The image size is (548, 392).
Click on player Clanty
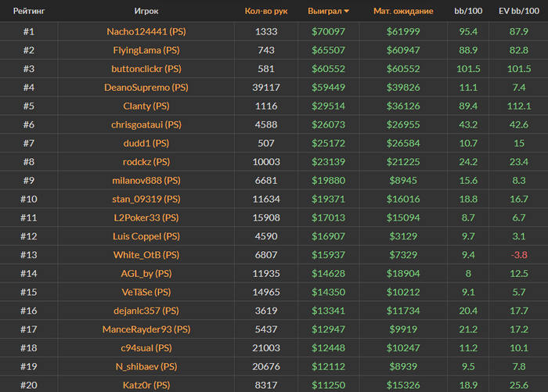tap(146, 106)
